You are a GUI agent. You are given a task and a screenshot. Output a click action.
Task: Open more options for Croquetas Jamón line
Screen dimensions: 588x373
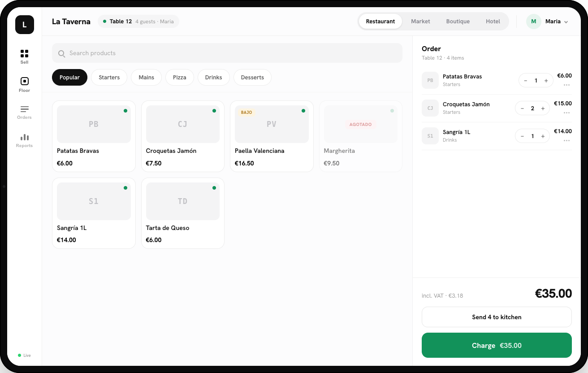click(x=566, y=113)
